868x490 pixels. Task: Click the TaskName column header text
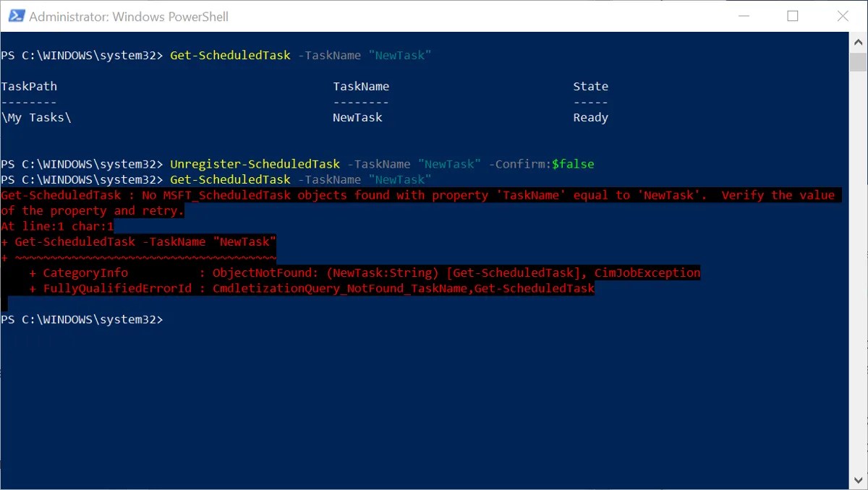pyautogui.click(x=361, y=86)
